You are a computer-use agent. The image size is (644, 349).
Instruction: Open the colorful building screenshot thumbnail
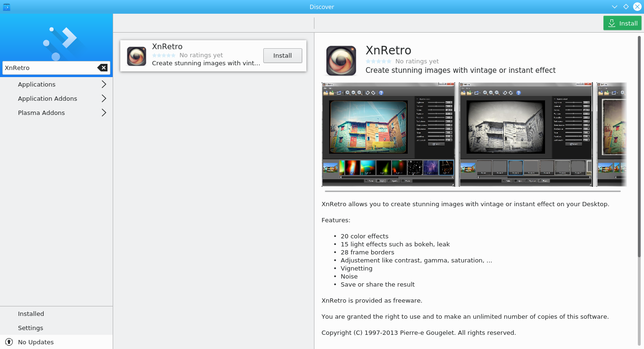[388, 134]
